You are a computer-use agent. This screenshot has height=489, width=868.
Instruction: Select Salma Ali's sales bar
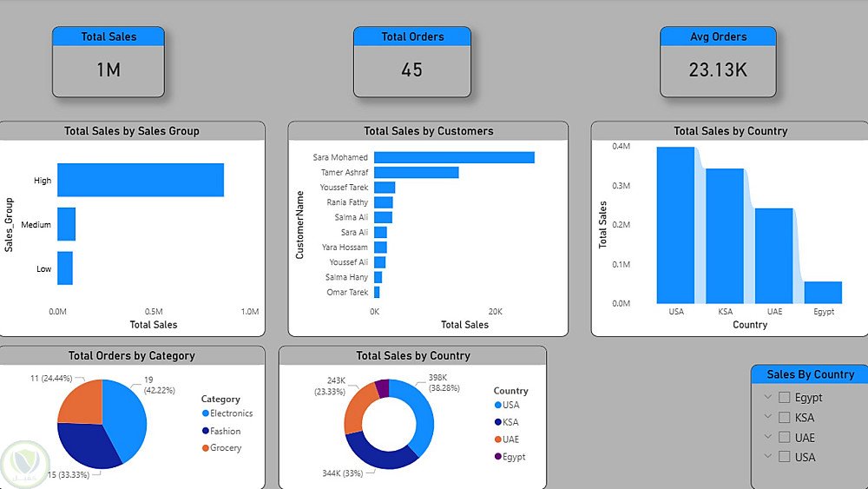(x=383, y=217)
